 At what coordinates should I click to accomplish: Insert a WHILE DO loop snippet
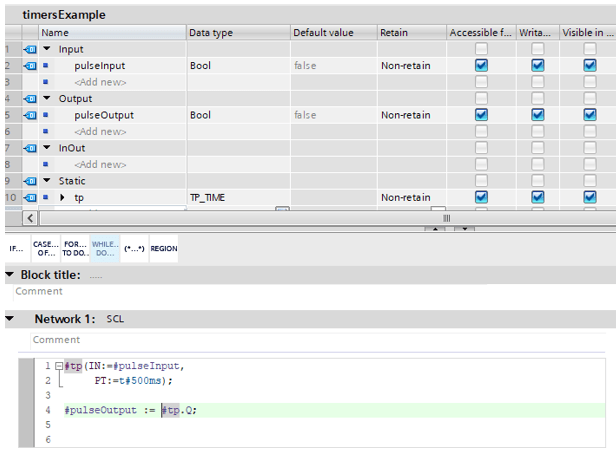click(x=105, y=249)
